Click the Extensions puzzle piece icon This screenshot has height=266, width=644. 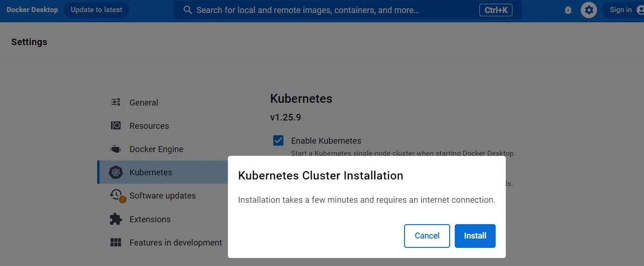click(x=116, y=219)
